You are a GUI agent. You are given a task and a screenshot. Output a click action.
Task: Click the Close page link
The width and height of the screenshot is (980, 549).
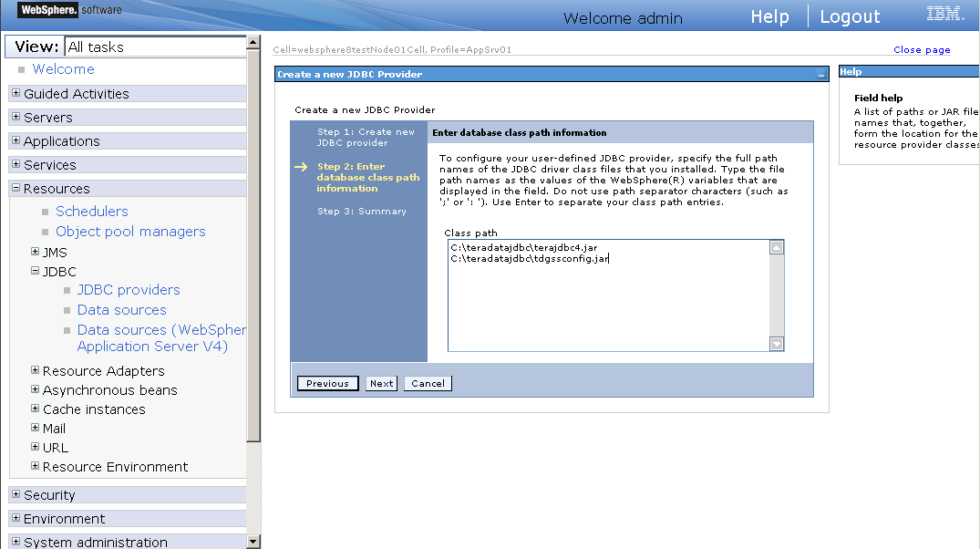[922, 49]
